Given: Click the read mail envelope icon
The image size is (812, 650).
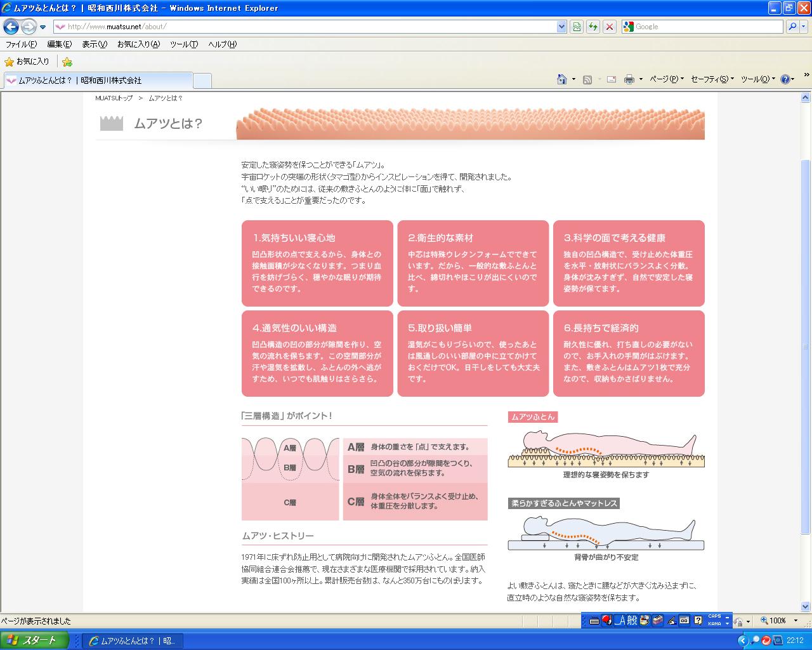Looking at the screenshot, I should 612,79.
